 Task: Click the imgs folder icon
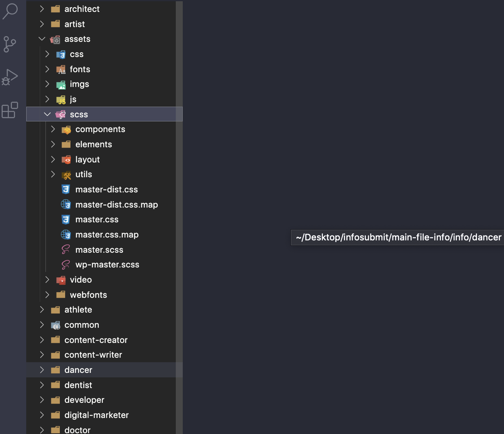point(61,84)
